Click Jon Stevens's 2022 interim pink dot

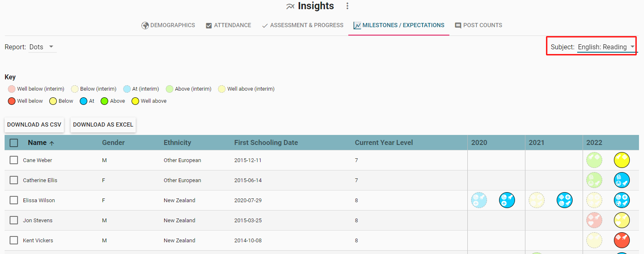click(594, 220)
